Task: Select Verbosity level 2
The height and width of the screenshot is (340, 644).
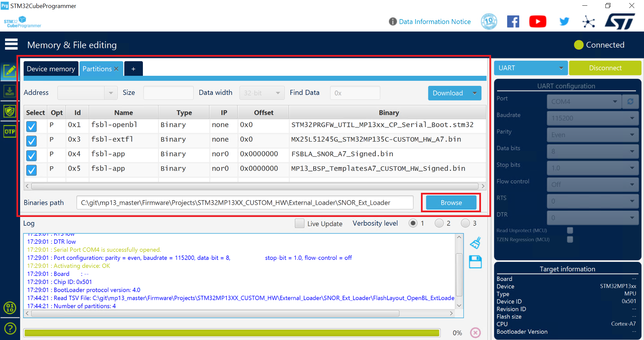Action: pyautogui.click(x=439, y=223)
